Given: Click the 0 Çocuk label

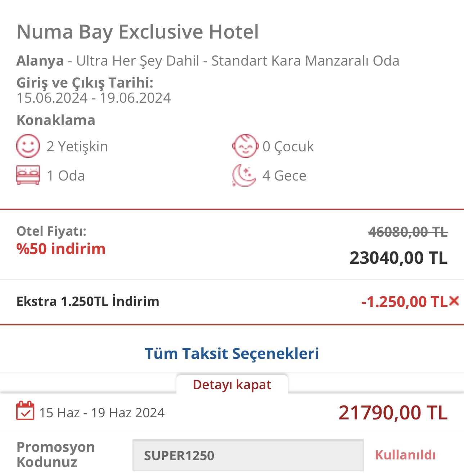Looking at the screenshot, I should [x=288, y=146].
